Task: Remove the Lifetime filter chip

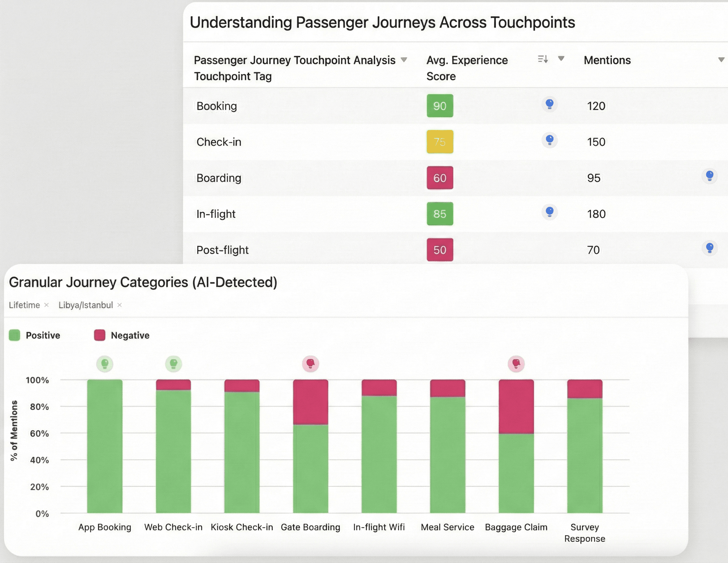Action: (47, 305)
